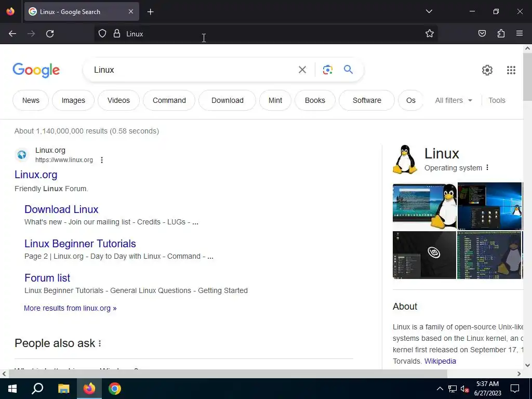Close the Linux - Google Search tab
Image resolution: width=532 pixels, height=399 pixels.
(131, 11)
